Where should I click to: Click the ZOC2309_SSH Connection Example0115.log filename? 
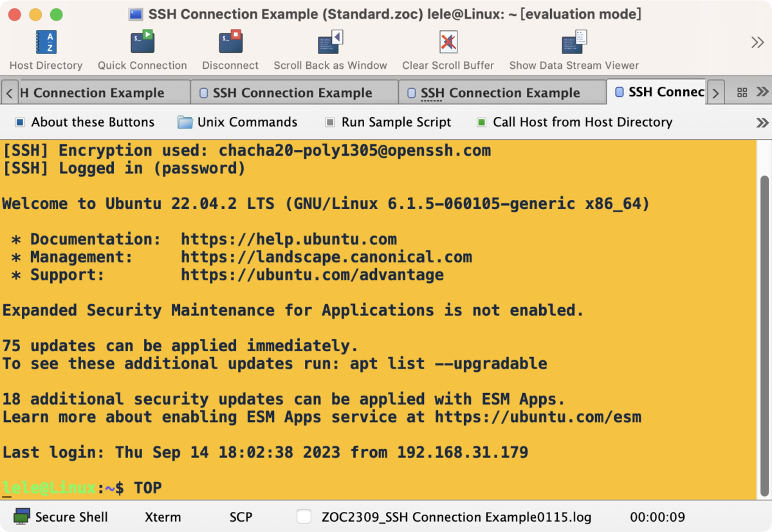point(456,517)
